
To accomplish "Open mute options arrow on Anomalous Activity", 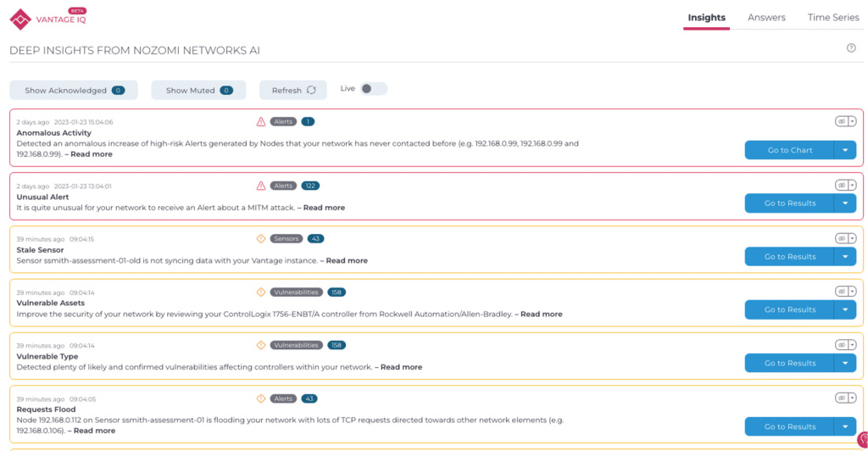I will click(853, 121).
